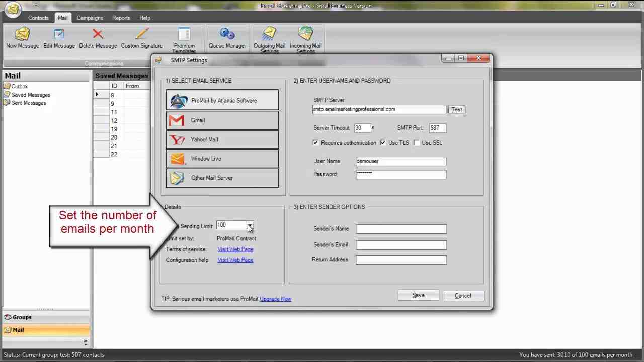Open the Saved Messages folder
644x362 pixels.
(x=27, y=95)
